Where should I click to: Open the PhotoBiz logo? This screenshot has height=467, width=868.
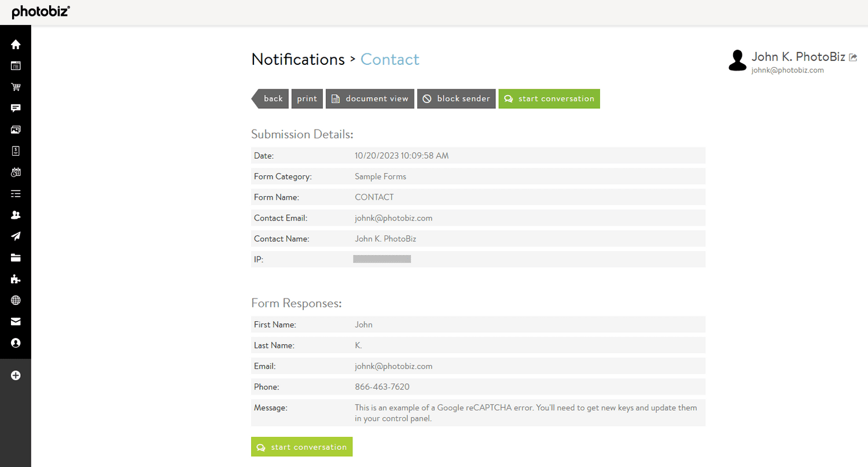[40, 11]
